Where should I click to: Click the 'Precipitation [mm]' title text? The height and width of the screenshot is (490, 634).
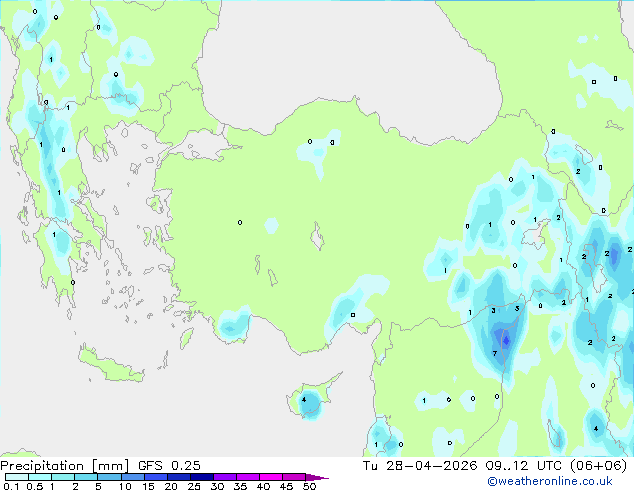coord(65,466)
